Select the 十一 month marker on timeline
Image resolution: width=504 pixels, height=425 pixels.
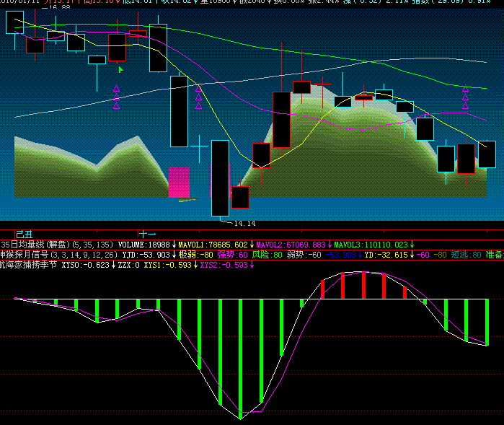click(148, 234)
